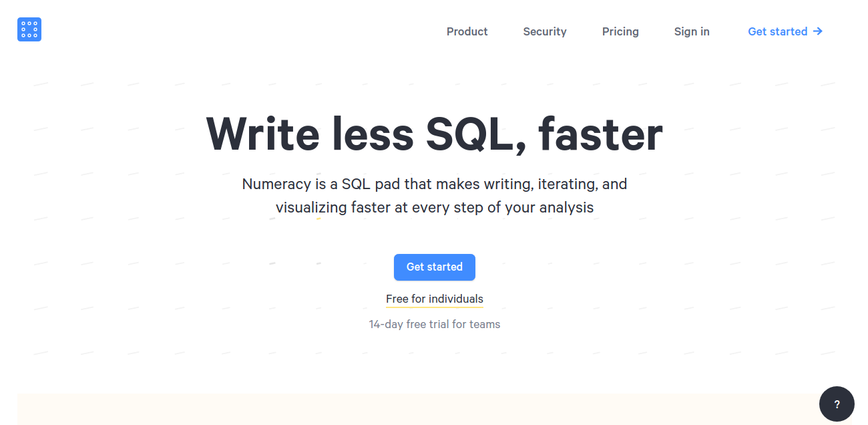
Task: Click the word faster in the headline
Action: coord(600,134)
